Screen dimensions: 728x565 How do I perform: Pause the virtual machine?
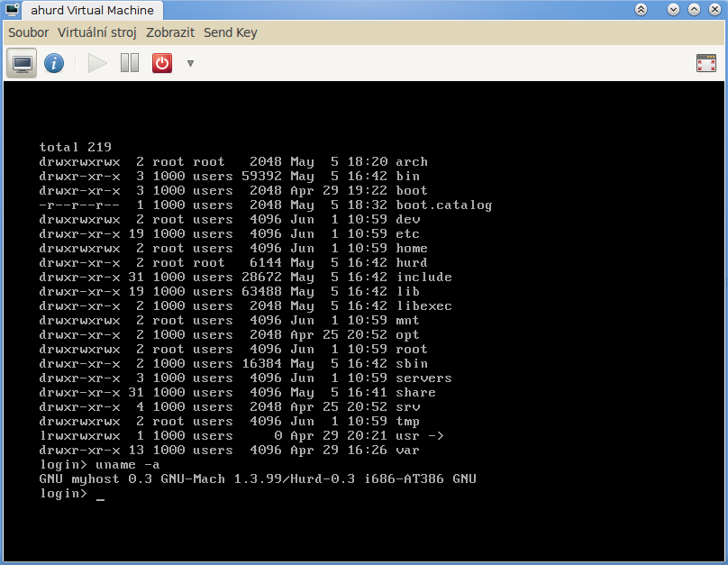[x=130, y=63]
